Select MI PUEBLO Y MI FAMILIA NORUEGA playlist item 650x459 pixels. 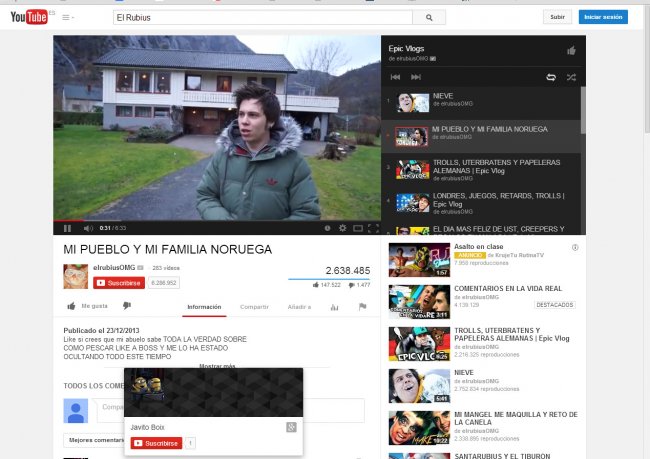pos(481,136)
